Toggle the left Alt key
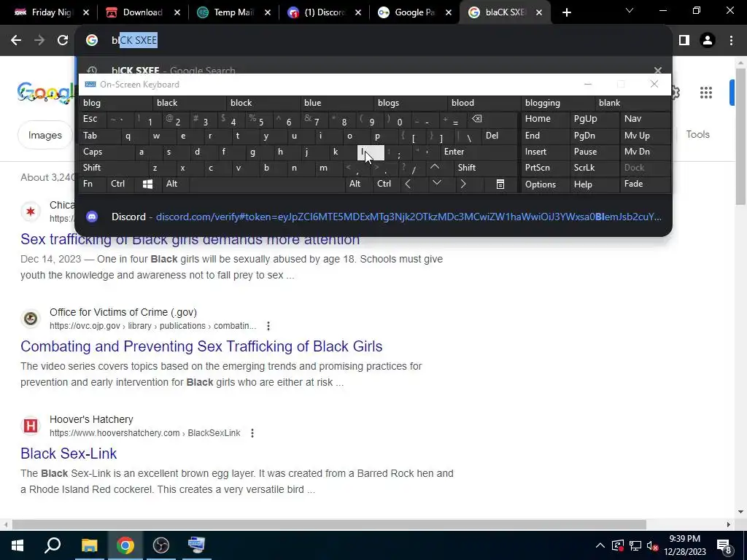Image resolution: width=747 pixels, height=560 pixels. coord(175,184)
